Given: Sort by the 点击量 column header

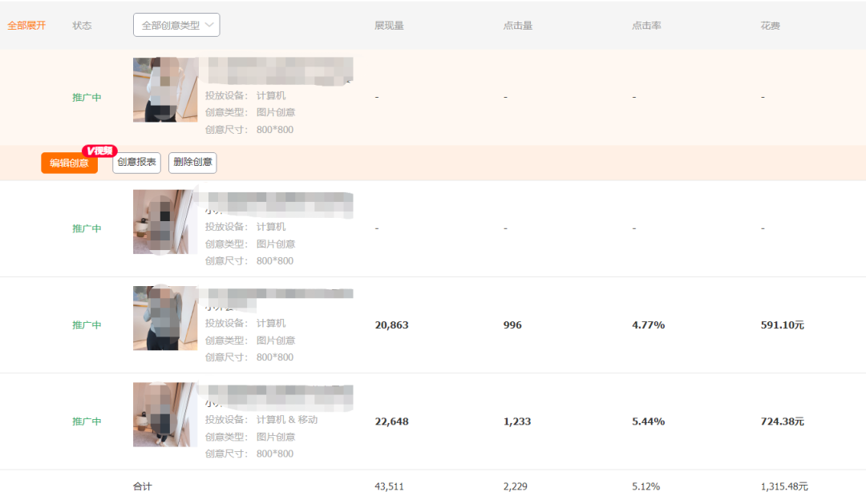Looking at the screenshot, I should point(518,26).
